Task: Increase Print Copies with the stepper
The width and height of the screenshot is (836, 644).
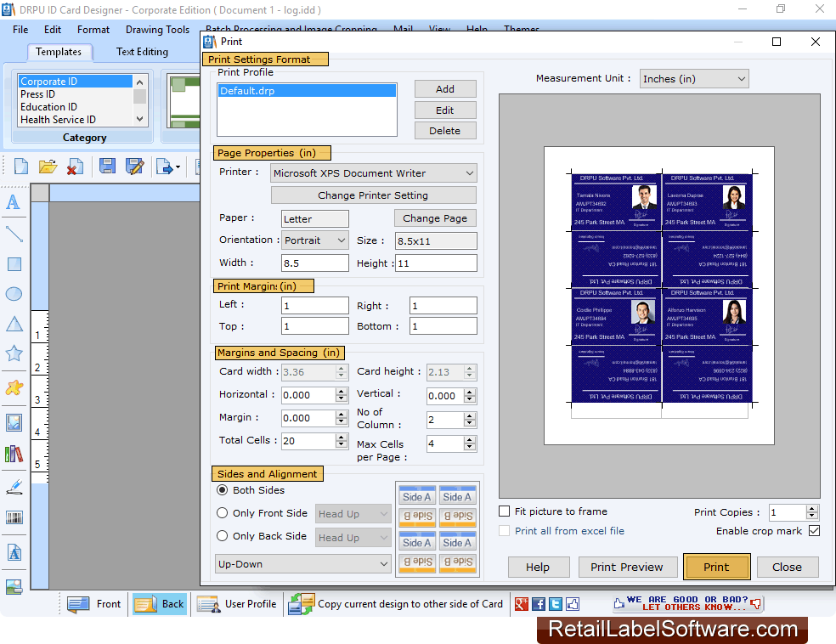Action: 811,508
